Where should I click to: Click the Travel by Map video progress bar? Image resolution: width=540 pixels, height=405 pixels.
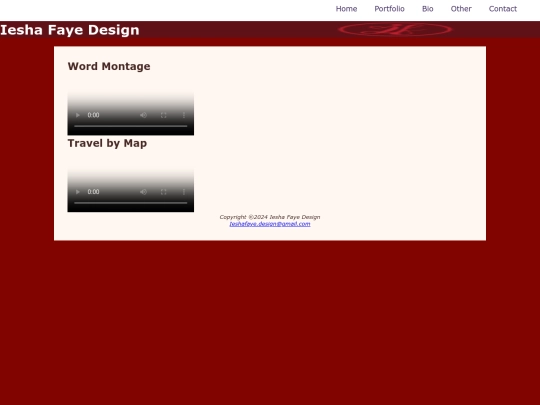coord(131,203)
